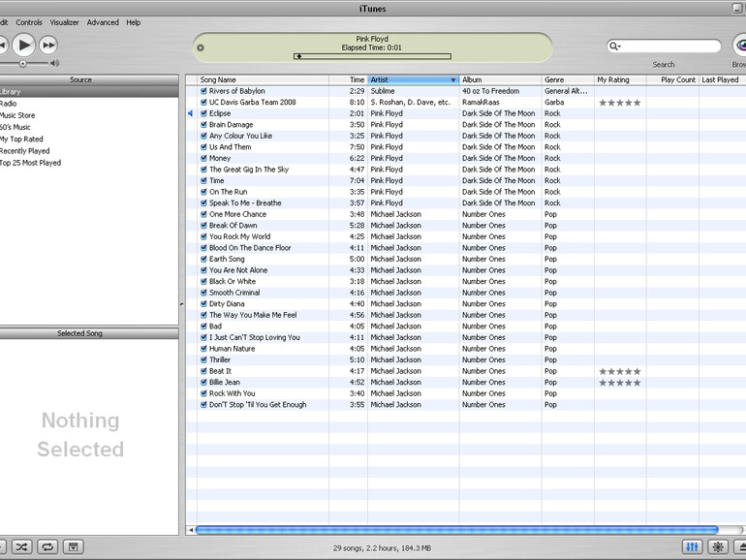Select Library in the source list
The height and width of the screenshot is (560, 746).
[x=89, y=91]
